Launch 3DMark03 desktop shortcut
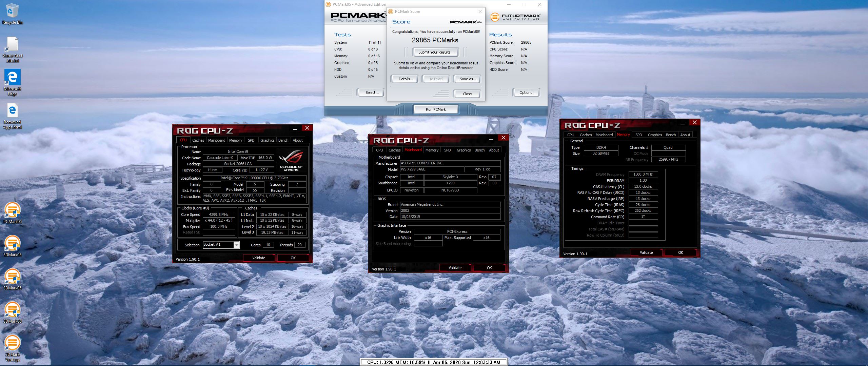This screenshot has height=366, width=868. [12, 246]
